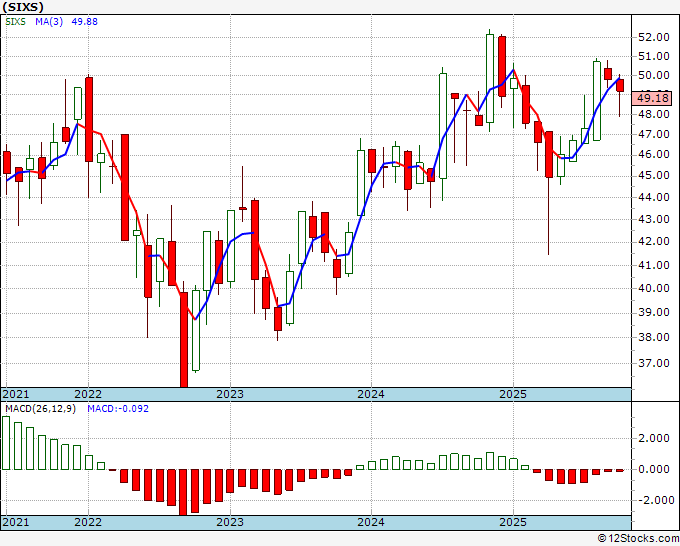Click the 39.00 price axis label

654,312
